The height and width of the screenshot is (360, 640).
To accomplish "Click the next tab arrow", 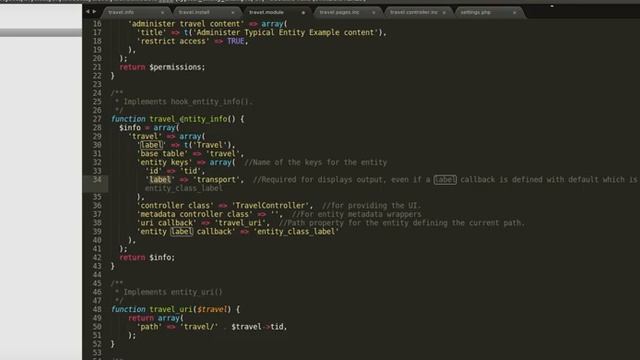I will 94,12.
